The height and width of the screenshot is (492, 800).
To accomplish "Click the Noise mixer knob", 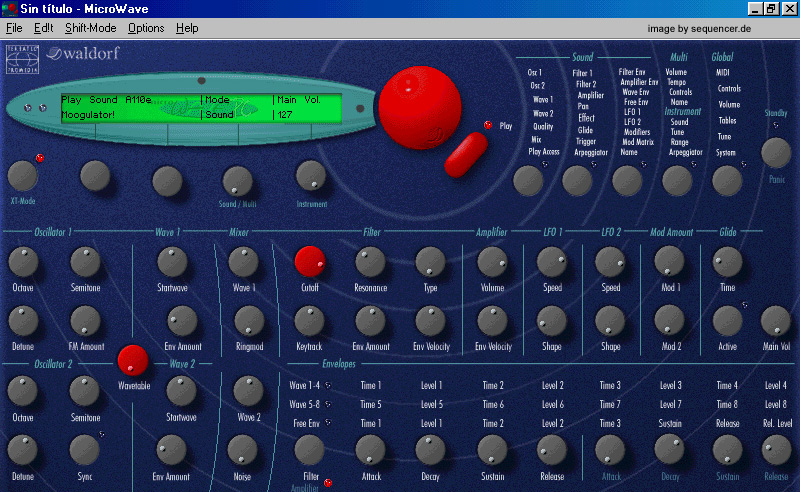I will (x=242, y=451).
